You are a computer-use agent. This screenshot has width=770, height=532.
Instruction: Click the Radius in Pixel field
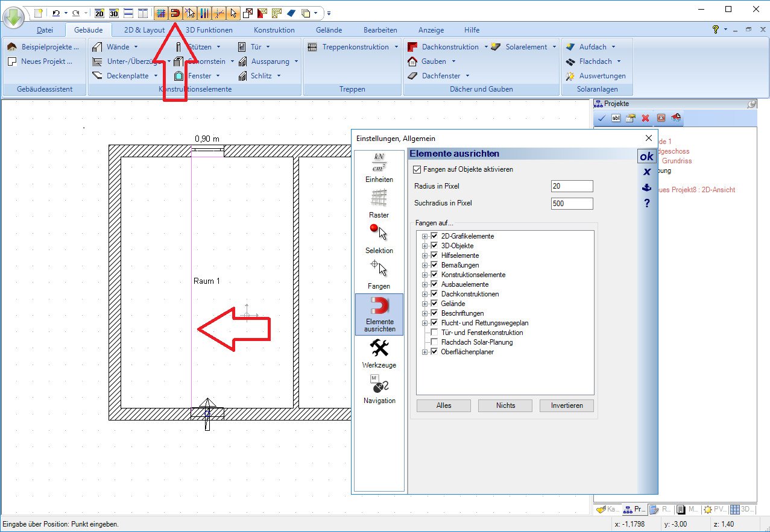[x=572, y=187]
